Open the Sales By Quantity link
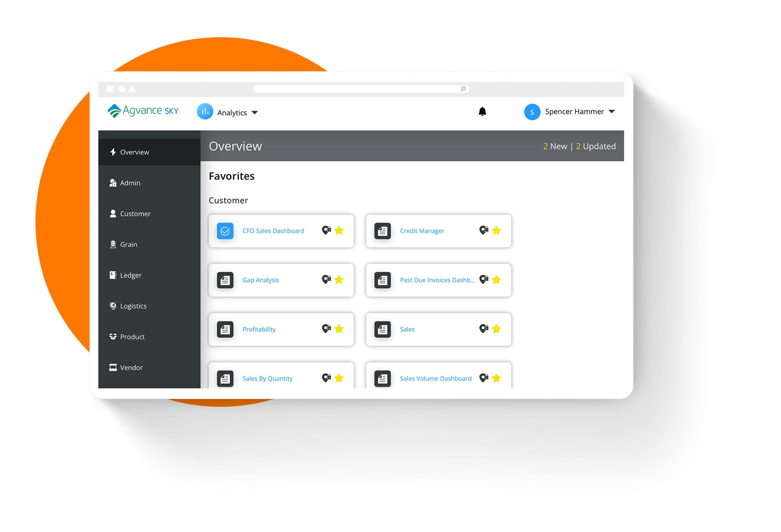The height and width of the screenshot is (532, 781). (268, 379)
